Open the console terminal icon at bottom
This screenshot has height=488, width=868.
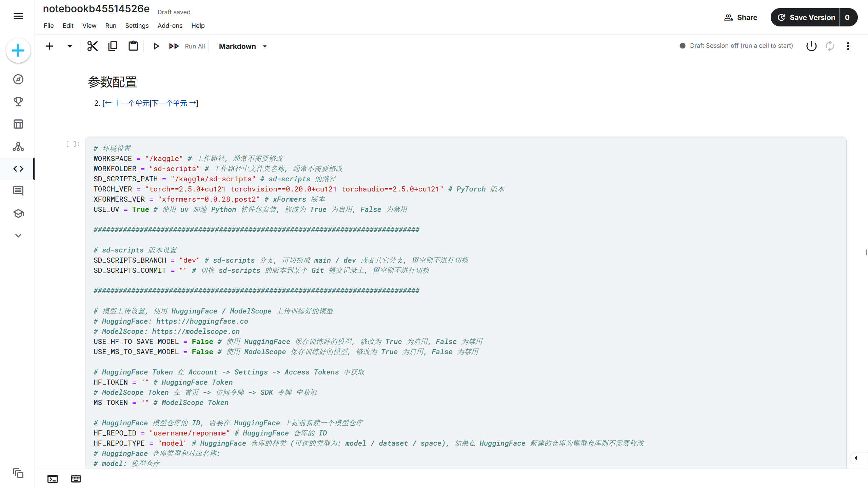point(53,479)
